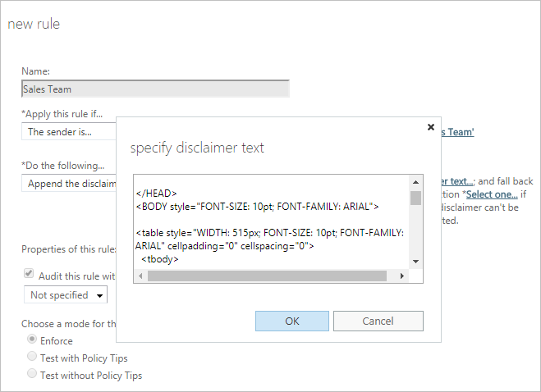The width and height of the screenshot is (541, 392).
Task: Confirm disclaimer text with OK
Action: [292, 321]
